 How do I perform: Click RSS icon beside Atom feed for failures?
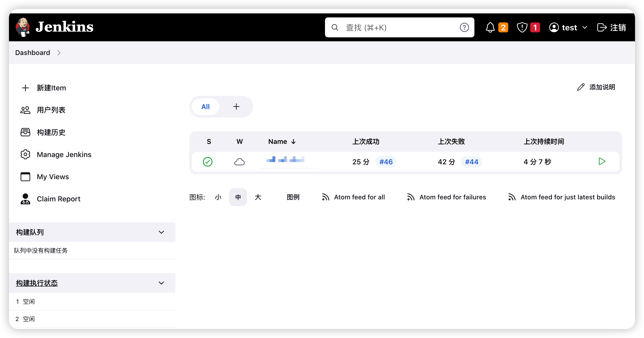[410, 197]
